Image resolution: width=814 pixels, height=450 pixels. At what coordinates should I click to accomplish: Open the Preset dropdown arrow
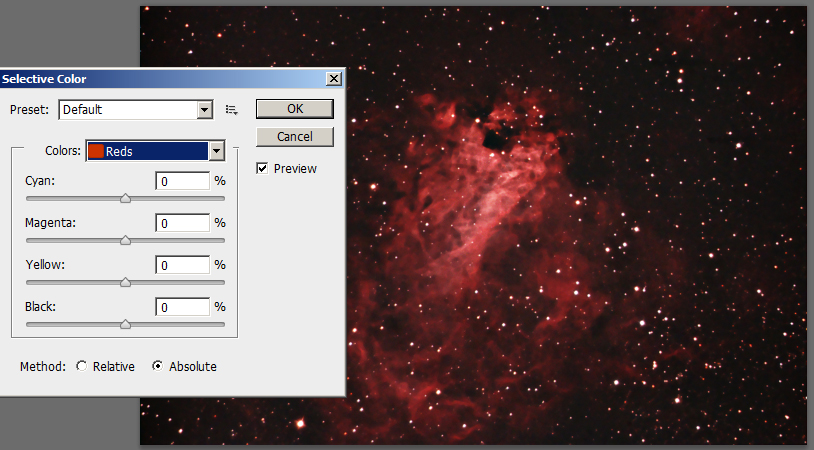205,110
